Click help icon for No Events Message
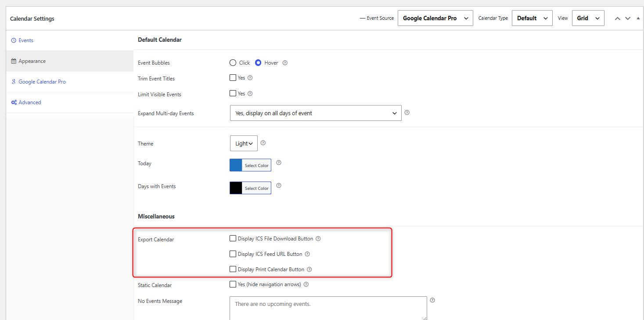Viewport: 644px width, 320px height. (432, 300)
